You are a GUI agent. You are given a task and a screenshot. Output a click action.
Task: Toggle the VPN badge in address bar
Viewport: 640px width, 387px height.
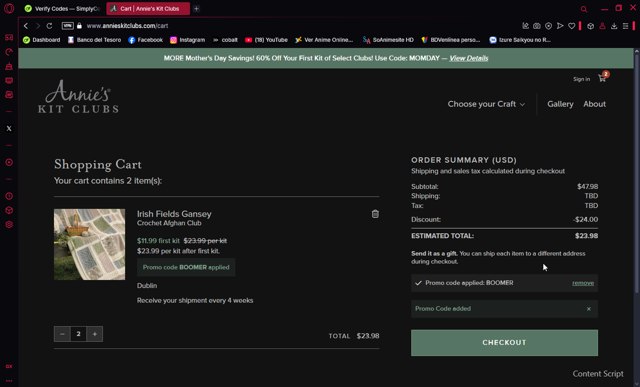point(67,26)
